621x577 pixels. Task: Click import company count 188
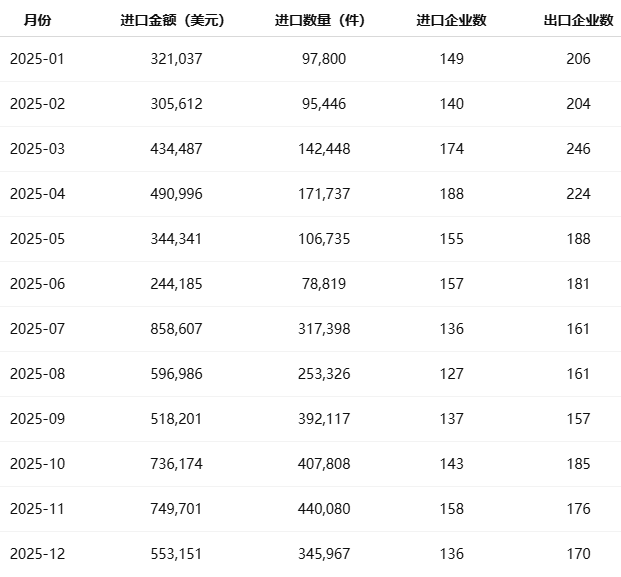(x=451, y=194)
